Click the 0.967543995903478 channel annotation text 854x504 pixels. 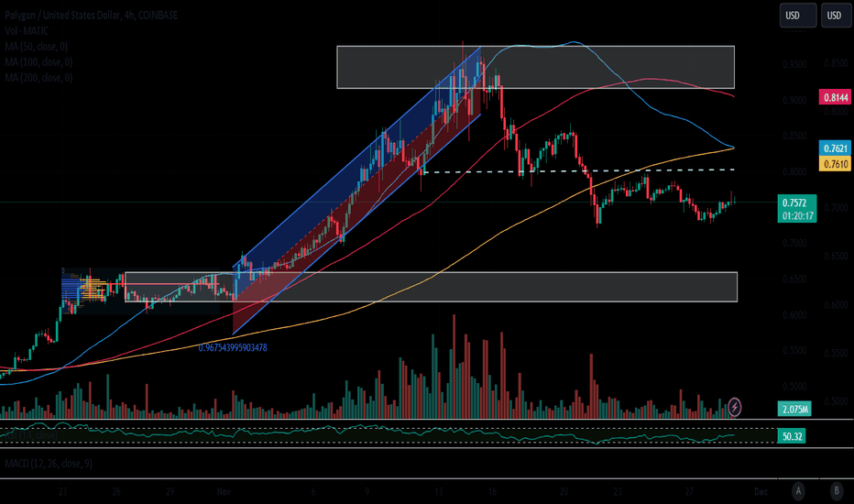233,347
